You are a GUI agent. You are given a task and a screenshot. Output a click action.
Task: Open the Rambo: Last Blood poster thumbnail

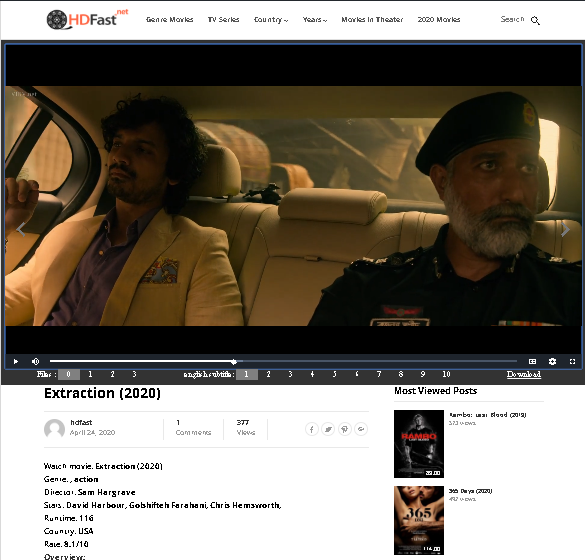click(419, 444)
